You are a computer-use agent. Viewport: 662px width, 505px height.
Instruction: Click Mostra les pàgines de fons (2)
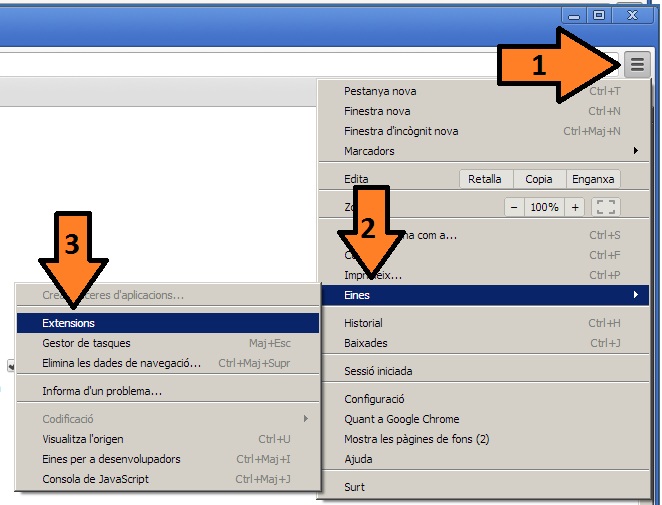(x=484, y=439)
